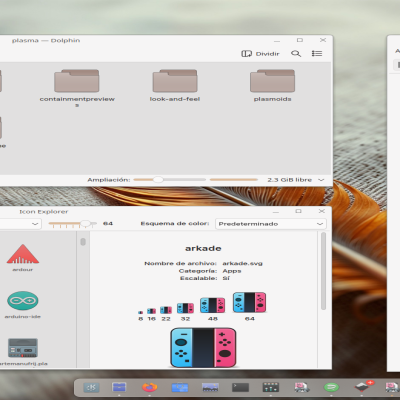Click the arkade.svg file name text
This screenshot has height=400, width=400.
(x=242, y=263)
